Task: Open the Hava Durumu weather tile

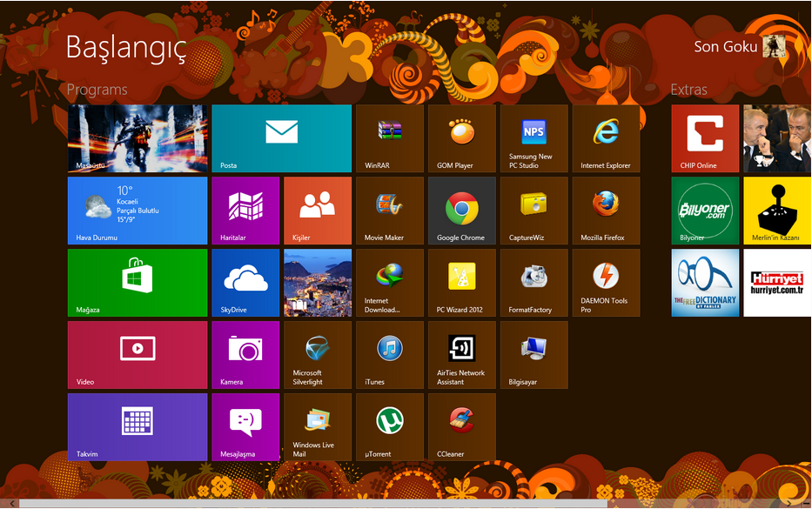Action: (x=138, y=211)
